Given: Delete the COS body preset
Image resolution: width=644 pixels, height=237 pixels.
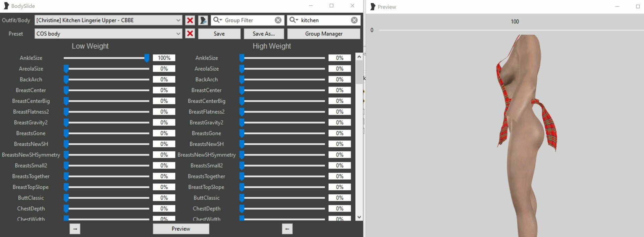Looking at the screenshot, I should tap(190, 34).
